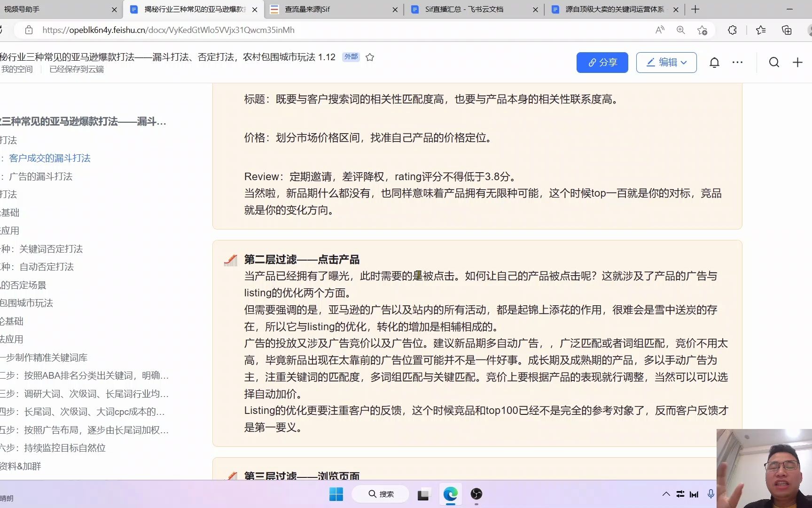The width and height of the screenshot is (812, 508).
Task: Click the microphone tray icon
Action: [x=711, y=494]
